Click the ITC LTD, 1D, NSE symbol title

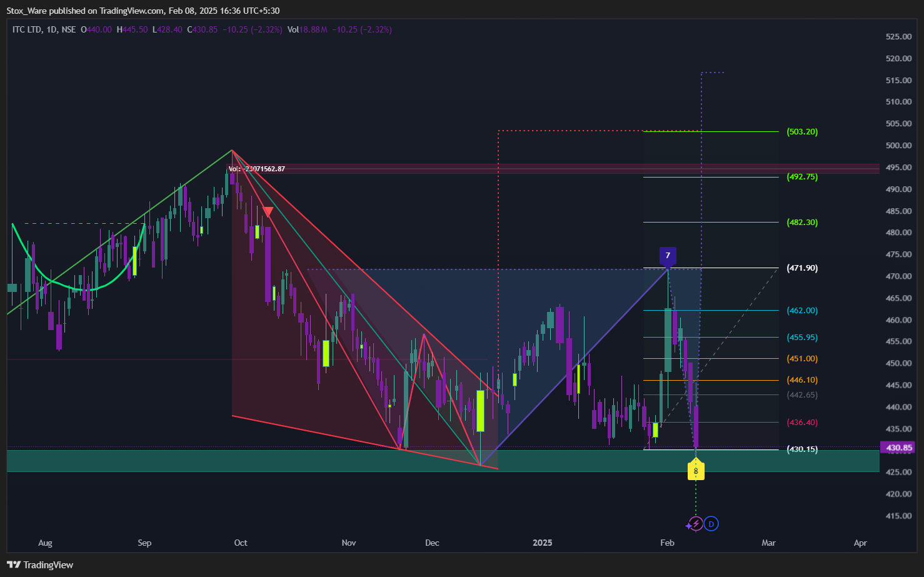tap(44, 29)
